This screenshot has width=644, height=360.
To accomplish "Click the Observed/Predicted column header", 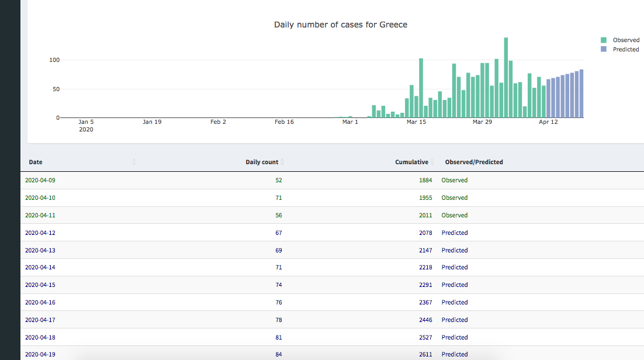I will (473, 162).
